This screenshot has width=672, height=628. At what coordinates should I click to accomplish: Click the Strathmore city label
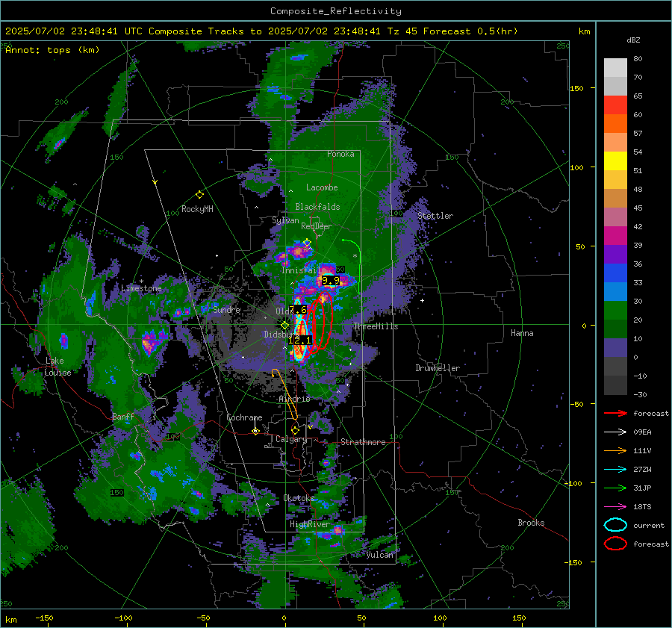click(363, 442)
